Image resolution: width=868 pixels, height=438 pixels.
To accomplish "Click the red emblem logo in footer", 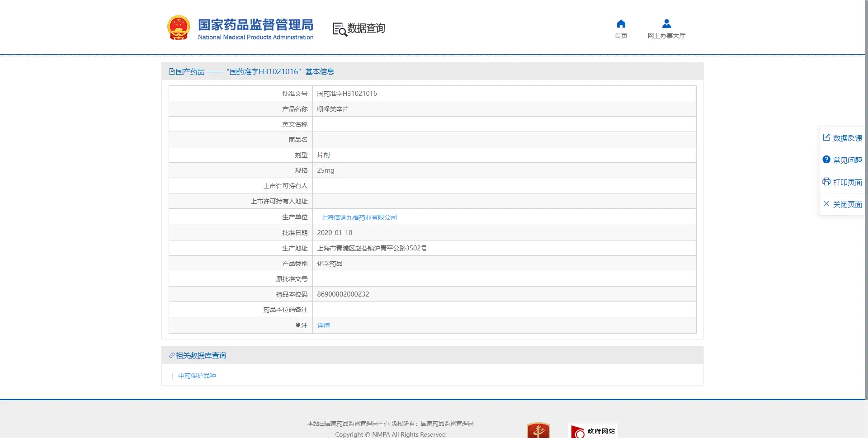I will 538,430.
